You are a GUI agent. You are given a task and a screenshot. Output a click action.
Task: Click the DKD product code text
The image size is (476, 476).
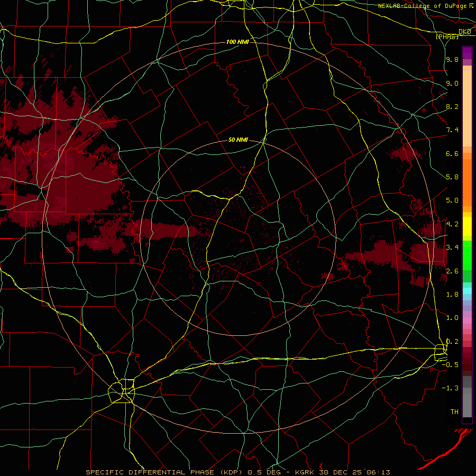click(465, 32)
